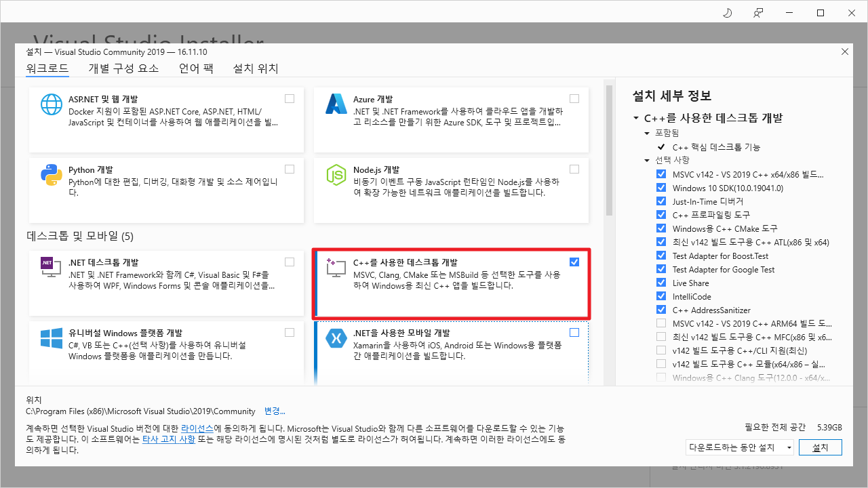Enable 유니버설 Windows 플랫폼 개발 checkbox

(290, 332)
